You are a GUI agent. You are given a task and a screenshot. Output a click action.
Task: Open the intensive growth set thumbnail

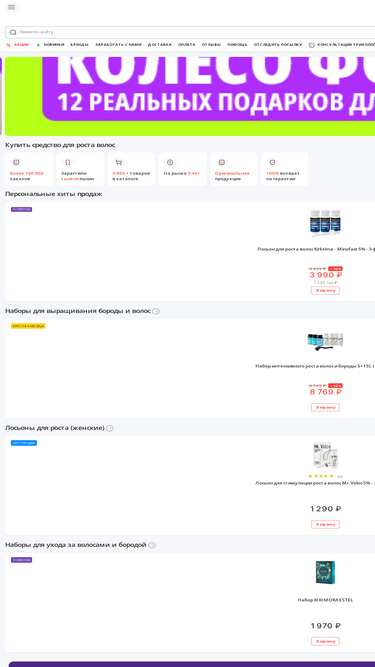coord(325,341)
